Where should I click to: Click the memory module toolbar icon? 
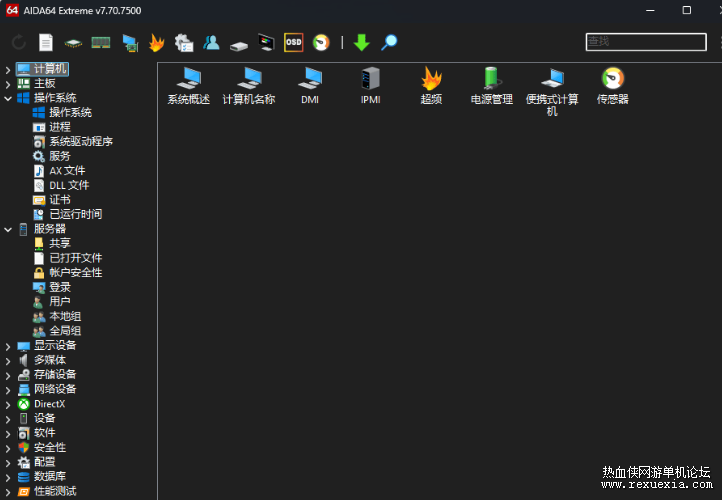(x=101, y=43)
